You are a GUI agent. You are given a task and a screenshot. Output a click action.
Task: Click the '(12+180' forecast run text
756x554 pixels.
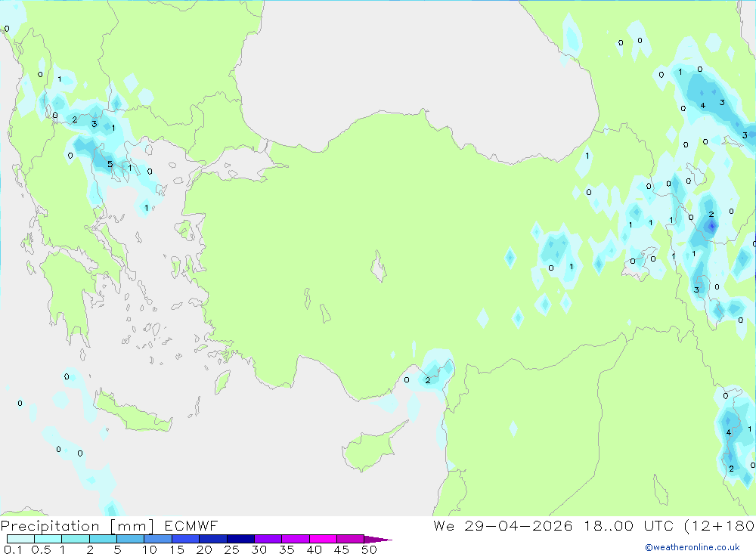coord(720,525)
